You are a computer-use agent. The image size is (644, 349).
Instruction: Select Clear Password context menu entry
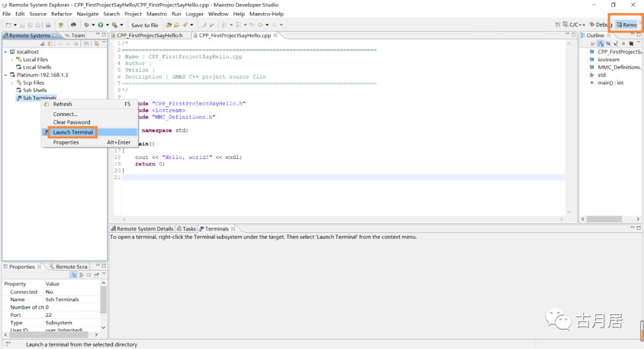[89, 122]
